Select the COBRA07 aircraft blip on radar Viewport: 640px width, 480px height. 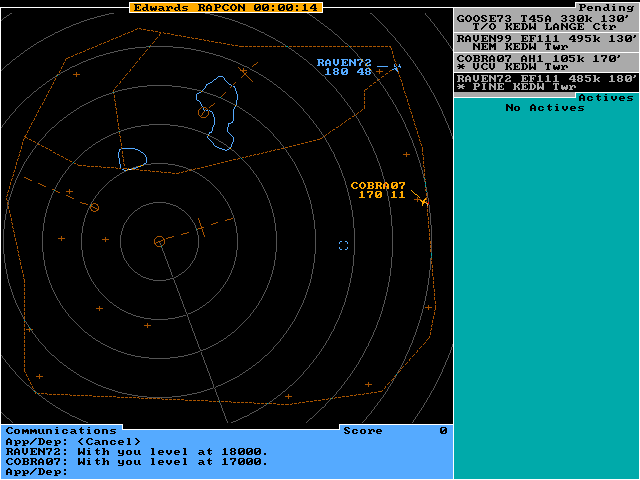tap(424, 201)
